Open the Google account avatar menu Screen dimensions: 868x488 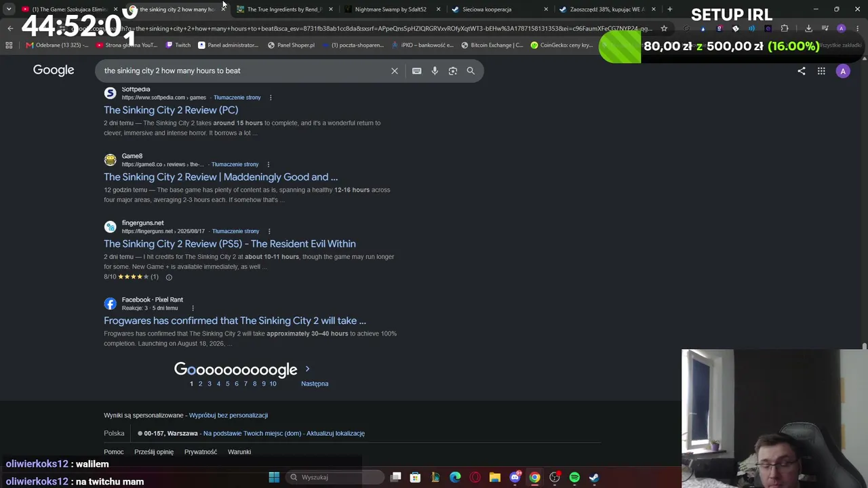843,70
